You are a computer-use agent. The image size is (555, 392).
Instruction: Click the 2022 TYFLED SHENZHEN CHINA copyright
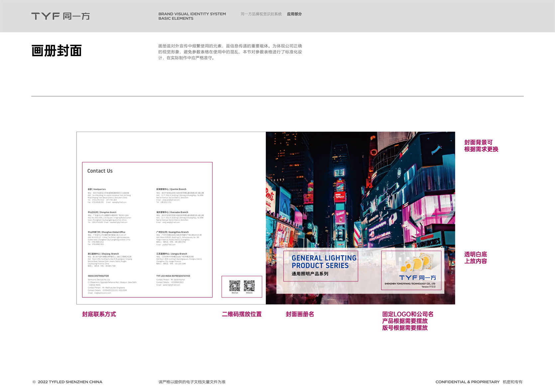click(x=67, y=382)
